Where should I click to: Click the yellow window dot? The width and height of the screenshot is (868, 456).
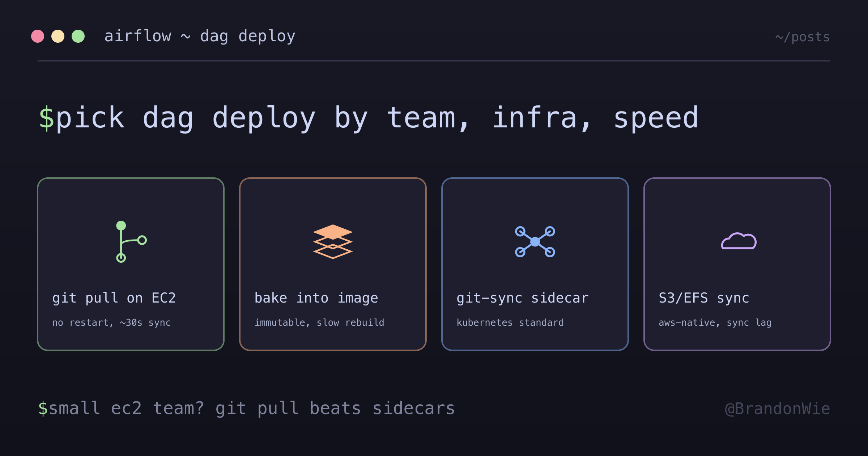point(58,36)
